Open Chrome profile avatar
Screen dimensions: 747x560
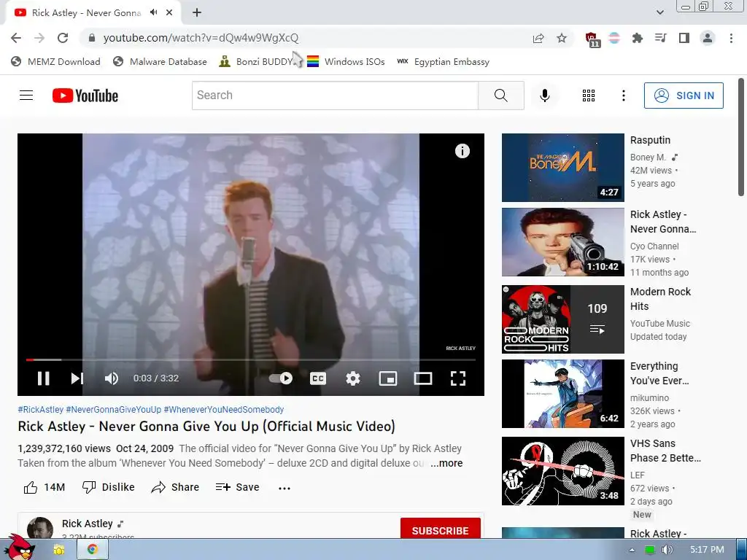pyautogui.click(x=708, y=38)
